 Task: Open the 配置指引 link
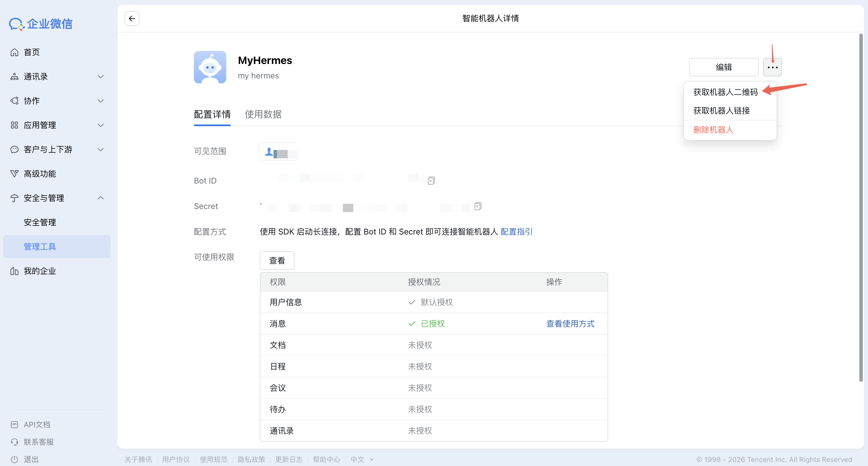(x=516, y=232)
